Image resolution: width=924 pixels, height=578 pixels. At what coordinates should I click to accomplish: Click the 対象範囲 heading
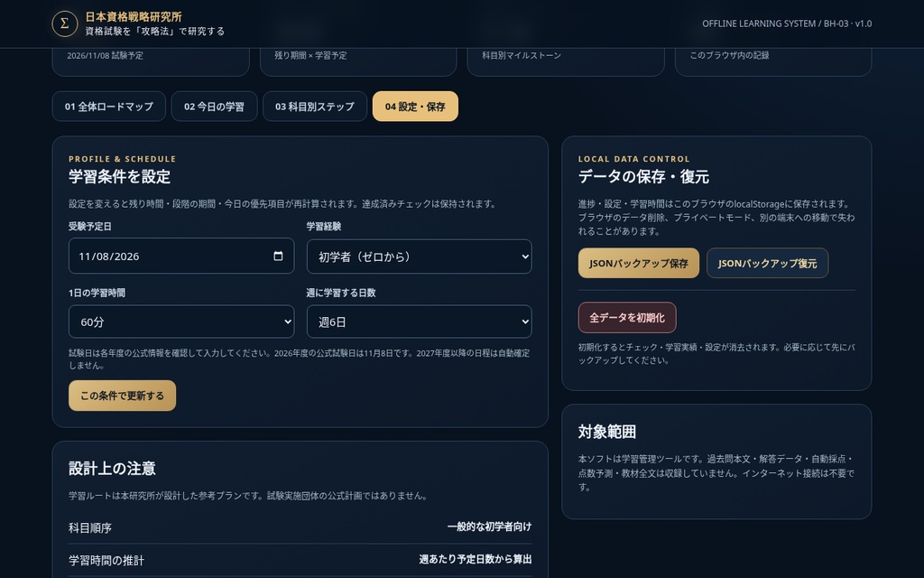click(607, 432)
